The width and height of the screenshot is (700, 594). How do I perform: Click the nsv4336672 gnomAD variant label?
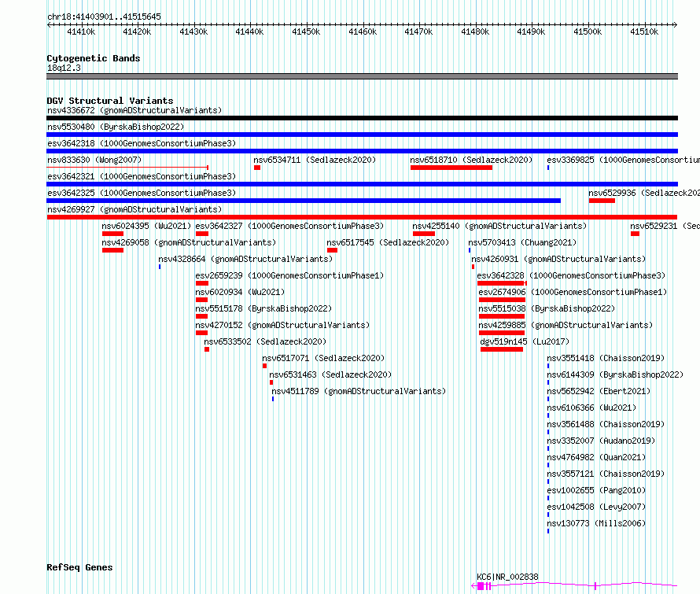134,110
